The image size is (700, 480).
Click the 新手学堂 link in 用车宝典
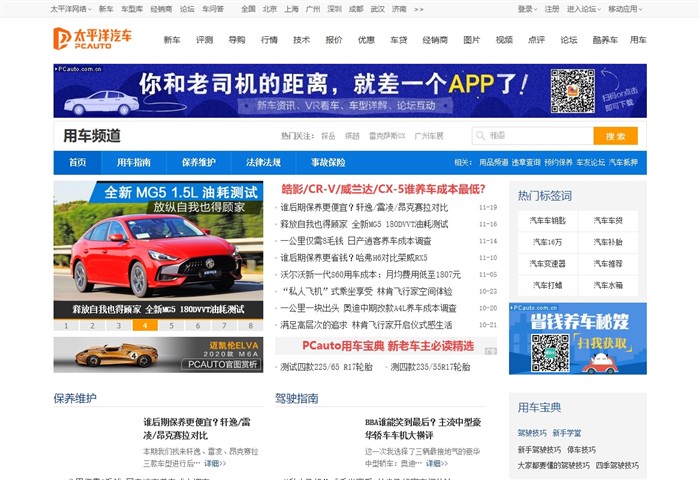coord(567,433)
